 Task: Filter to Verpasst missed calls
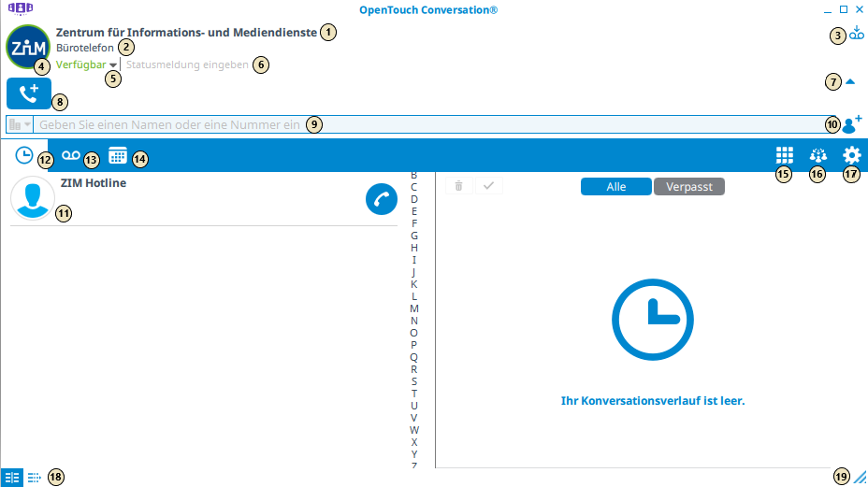pos(688,187)
